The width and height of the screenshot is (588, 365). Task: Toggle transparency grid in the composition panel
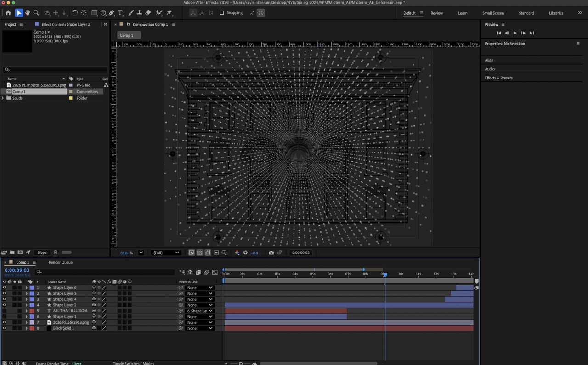(199, 253)
